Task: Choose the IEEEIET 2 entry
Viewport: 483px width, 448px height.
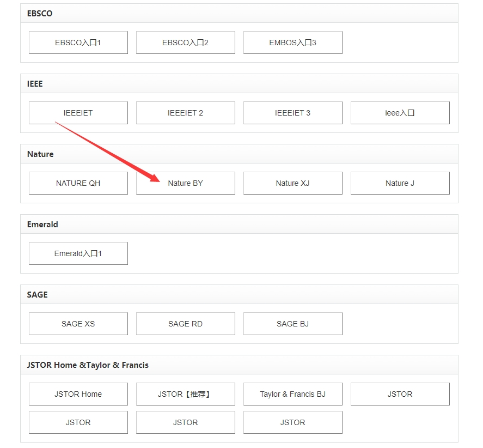Action: click(186, 113)
